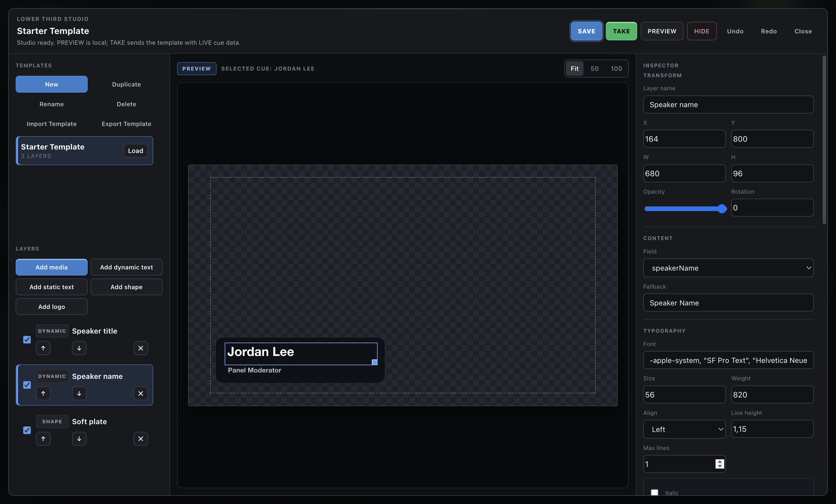Image resolution: width=836 pixels, height=504 pixels.
Task: Create a New template
Action: tap(52, 84)
